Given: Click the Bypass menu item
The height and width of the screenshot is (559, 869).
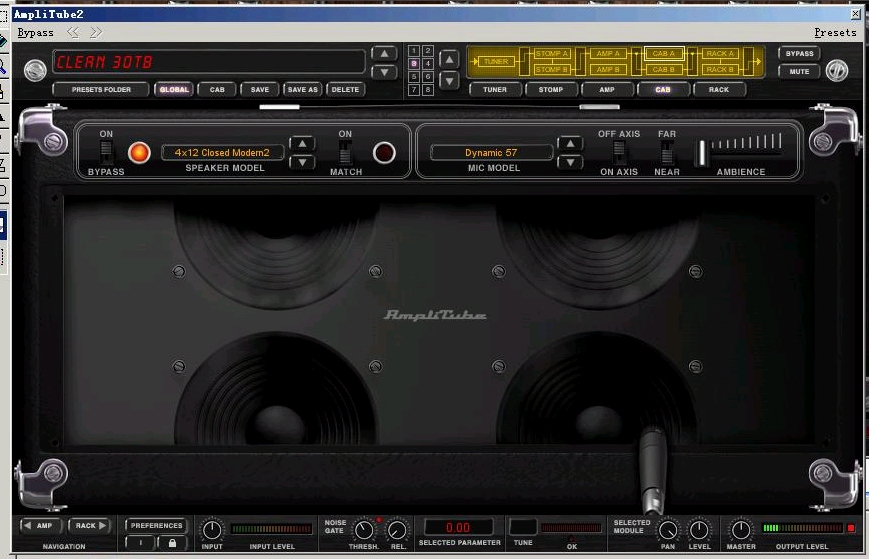Looking at the screenshot, I should 35,33.
